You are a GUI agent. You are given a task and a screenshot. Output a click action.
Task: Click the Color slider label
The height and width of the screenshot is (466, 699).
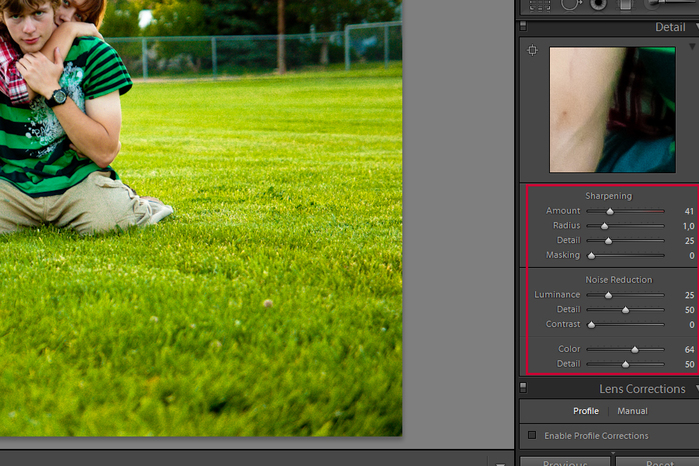569,349
